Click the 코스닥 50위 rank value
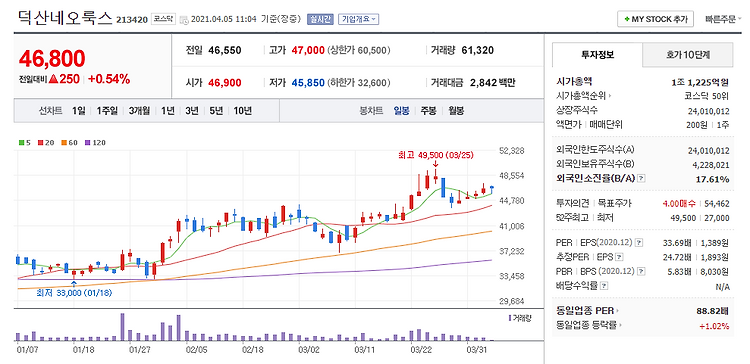Viewport: 750px width, 364px height. (x=707, y=96)
